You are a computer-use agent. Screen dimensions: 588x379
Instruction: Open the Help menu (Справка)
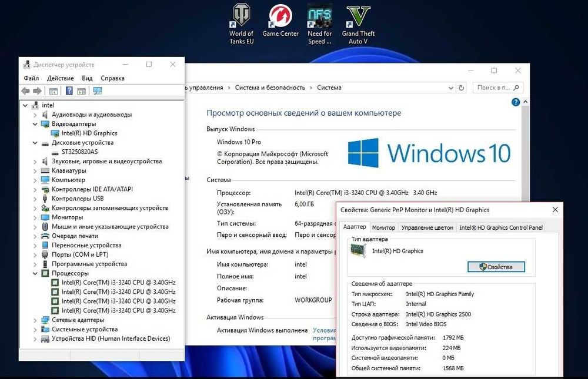(112, 78)
